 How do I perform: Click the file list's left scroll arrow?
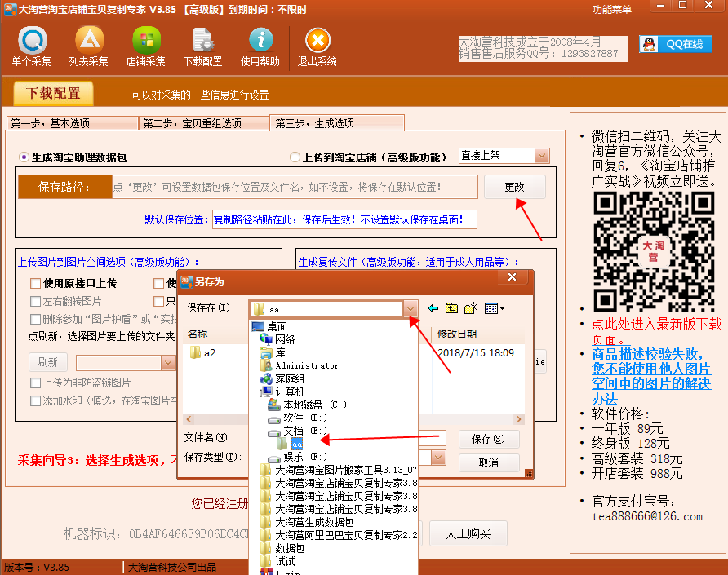pyautogui.click(x=189, y=419)
